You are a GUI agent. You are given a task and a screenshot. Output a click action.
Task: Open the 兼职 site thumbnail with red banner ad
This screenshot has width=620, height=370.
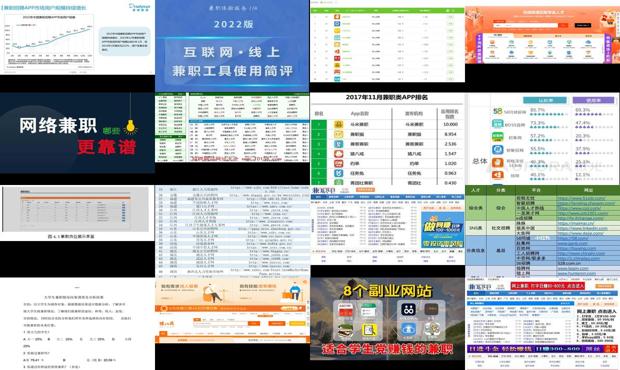point(542,324)
